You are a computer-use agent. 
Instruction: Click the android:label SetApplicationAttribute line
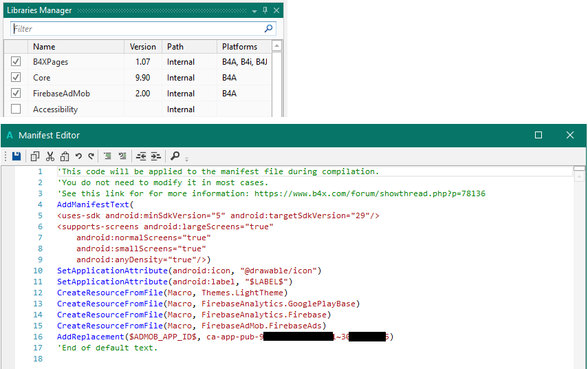175,282
